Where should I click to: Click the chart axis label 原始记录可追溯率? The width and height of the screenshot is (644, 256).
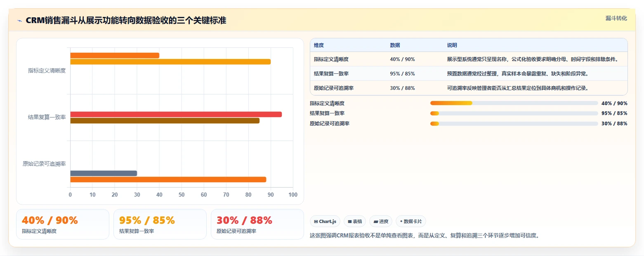pyautogui.click(x=44, y=164)
